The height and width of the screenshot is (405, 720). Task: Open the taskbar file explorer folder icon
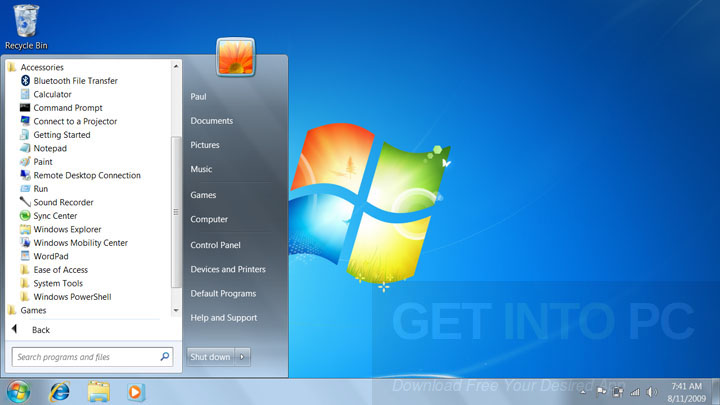click(x=99, y=392)
